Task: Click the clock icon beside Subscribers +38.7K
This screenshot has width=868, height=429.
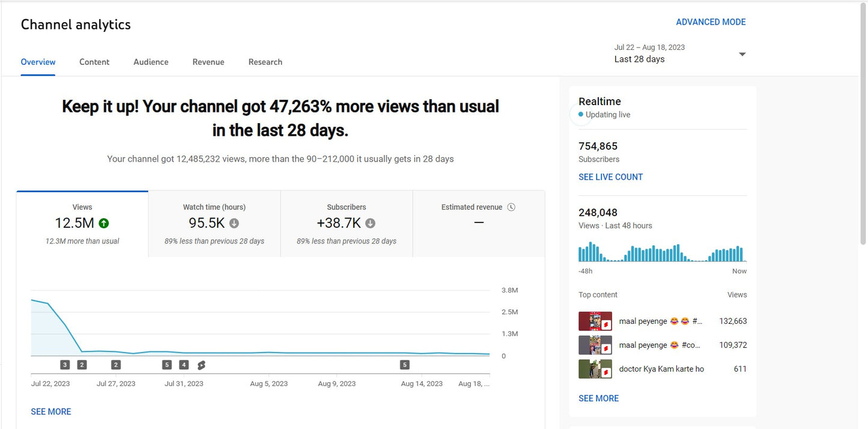Action: (370, 223)
